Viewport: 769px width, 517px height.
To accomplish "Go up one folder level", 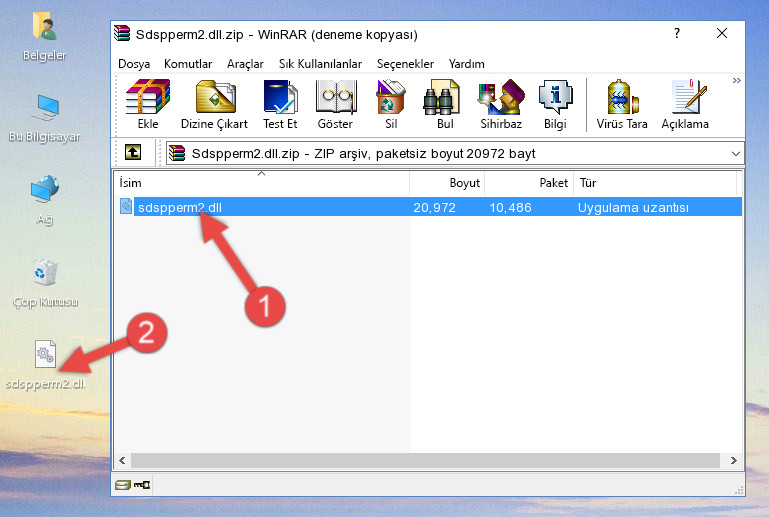I will tap(133, 153).
